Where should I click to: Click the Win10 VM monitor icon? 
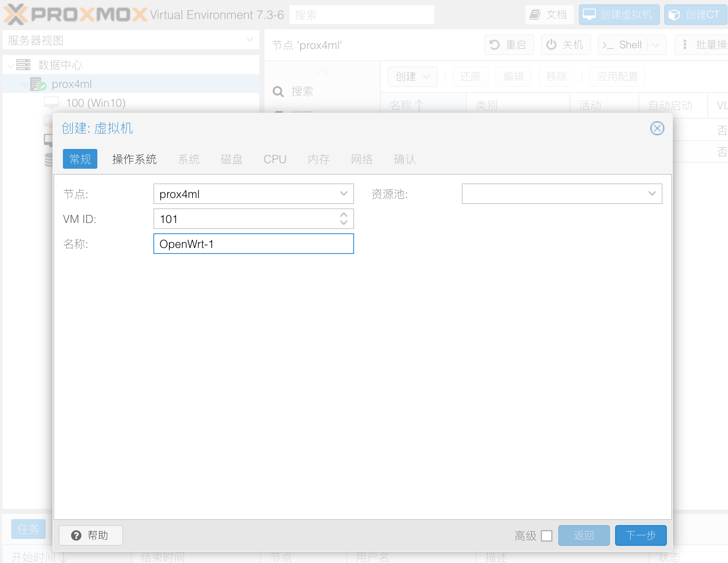point(52,103)
